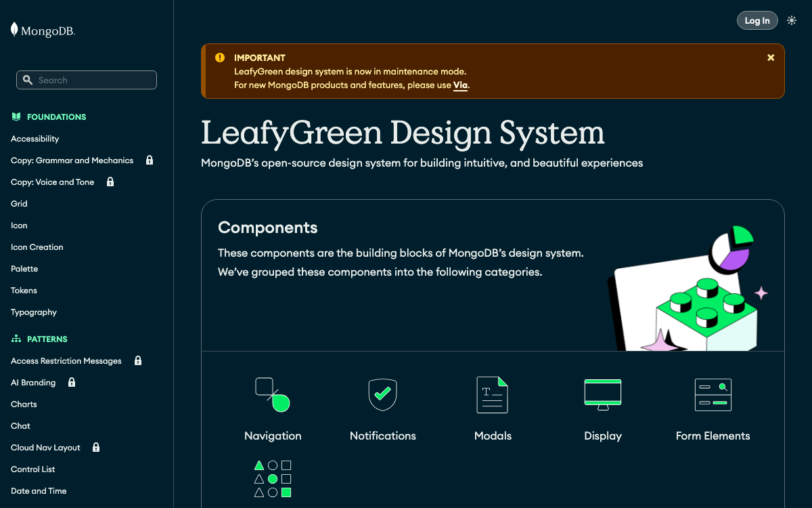Click the Modals document icon
The image size is (812, 508).
(493, 395)
